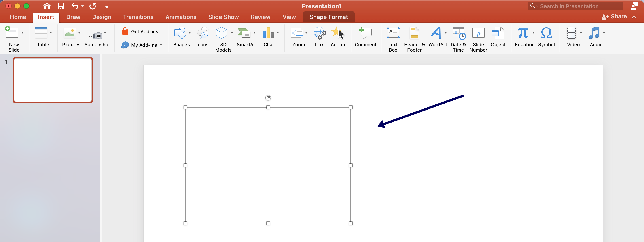Add a Comment to the slide
Image resolution: width=644 pixels, height=242 pixels.
(366, 37)
